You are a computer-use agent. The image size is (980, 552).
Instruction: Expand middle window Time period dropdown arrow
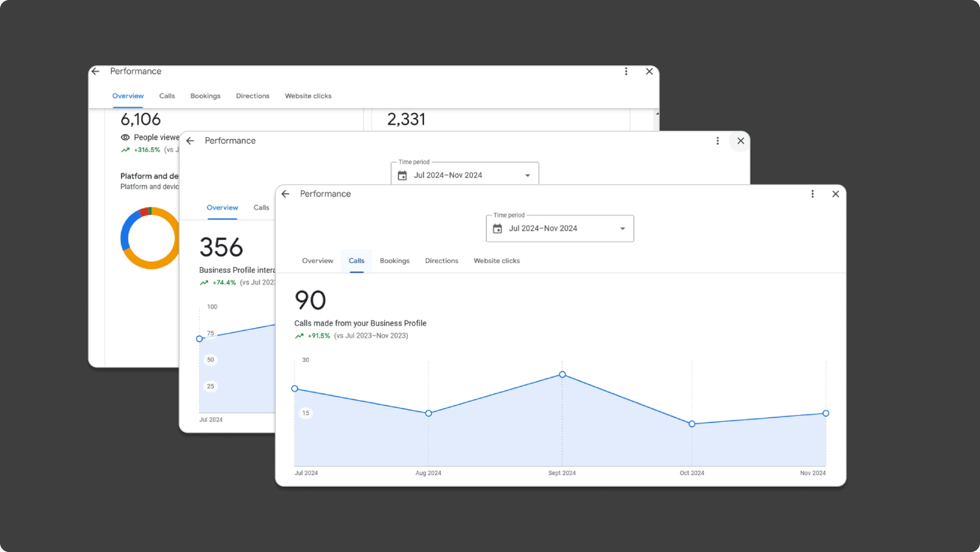528,176
